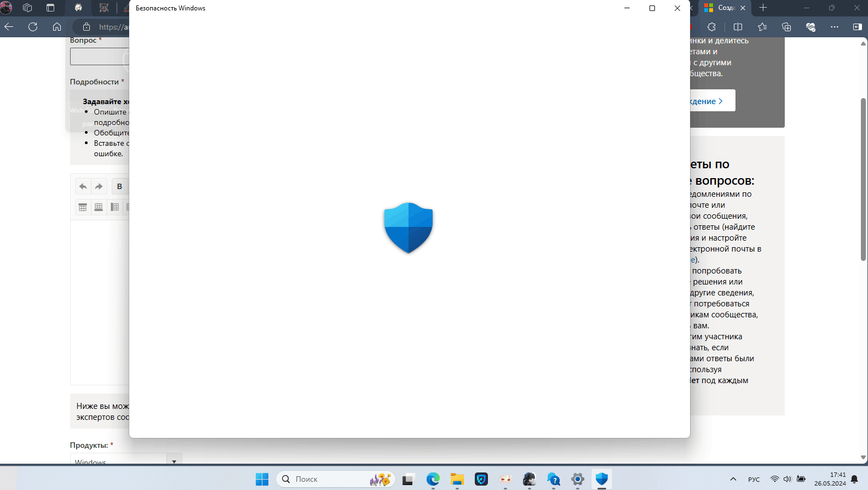The image size is (868, 490).
Task: Open Edge extensions puzzle icon
Action: 711,27
